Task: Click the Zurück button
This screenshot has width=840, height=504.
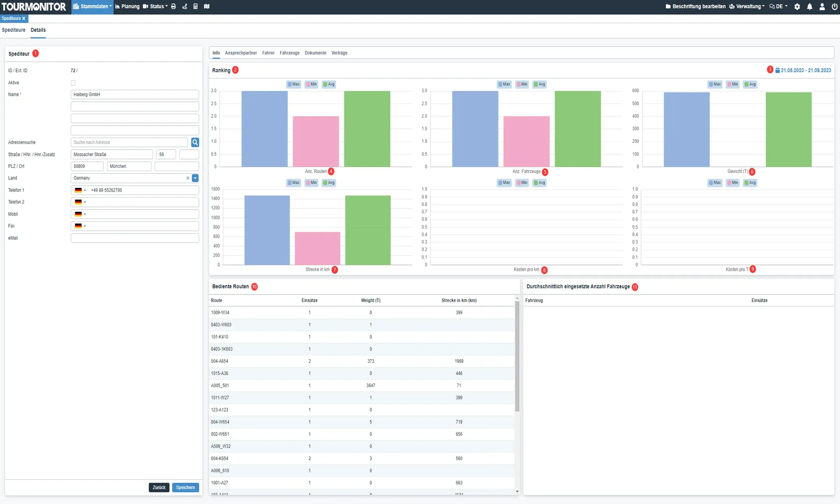Action: click(159, 487)
